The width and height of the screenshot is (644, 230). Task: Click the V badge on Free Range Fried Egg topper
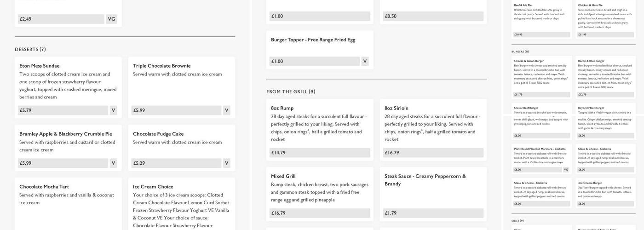click(365, 62)
